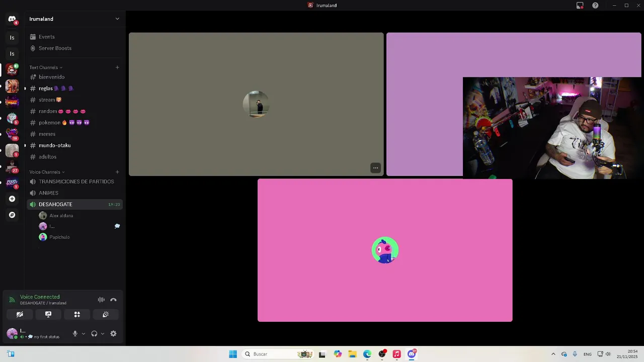This screenshot has width=644, height=362.
Task: Share your screen icon button
Action: pyautogui.click(x=48, y=314)
